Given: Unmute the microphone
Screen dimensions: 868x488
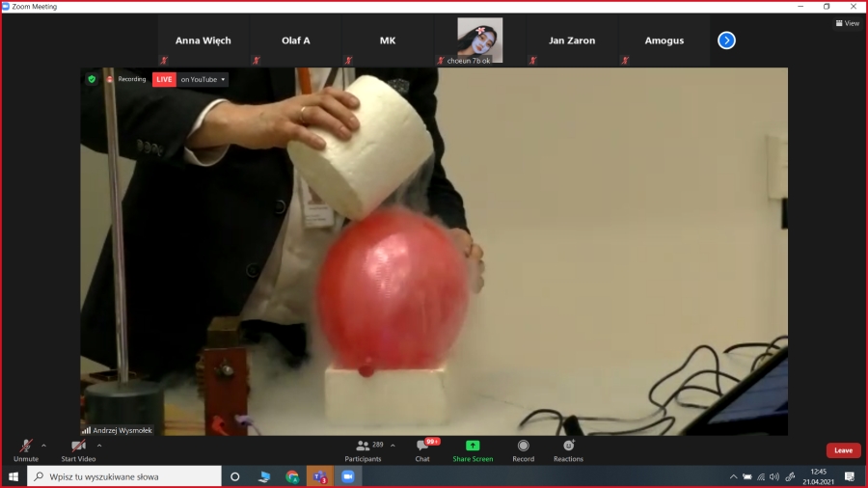Looking at the screenshot, I should click(26, 449).
